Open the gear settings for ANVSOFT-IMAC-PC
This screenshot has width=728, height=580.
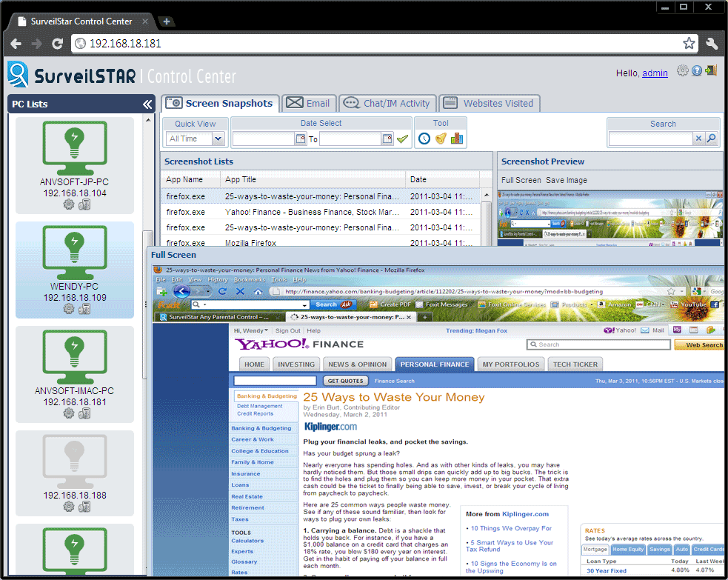69,413
